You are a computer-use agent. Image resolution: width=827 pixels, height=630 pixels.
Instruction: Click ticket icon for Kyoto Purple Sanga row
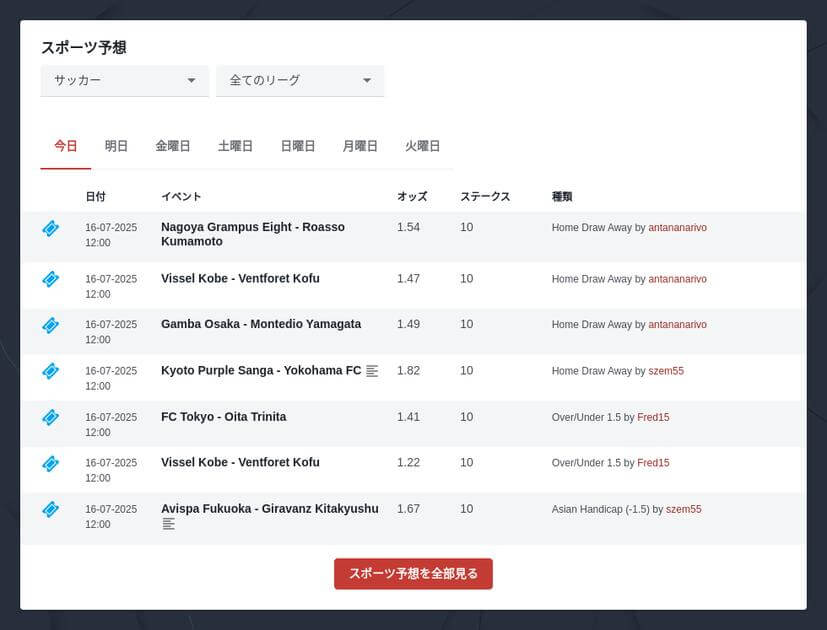(51, 371)
